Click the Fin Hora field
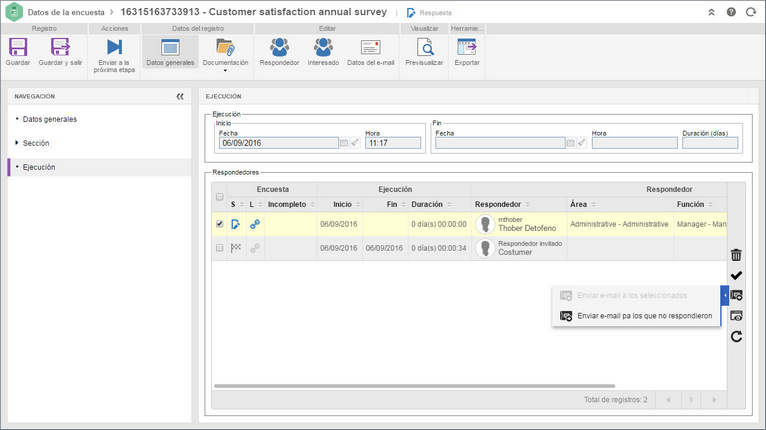Image resolution: width=766 pixels, height=430 pixels. [635, 143]
